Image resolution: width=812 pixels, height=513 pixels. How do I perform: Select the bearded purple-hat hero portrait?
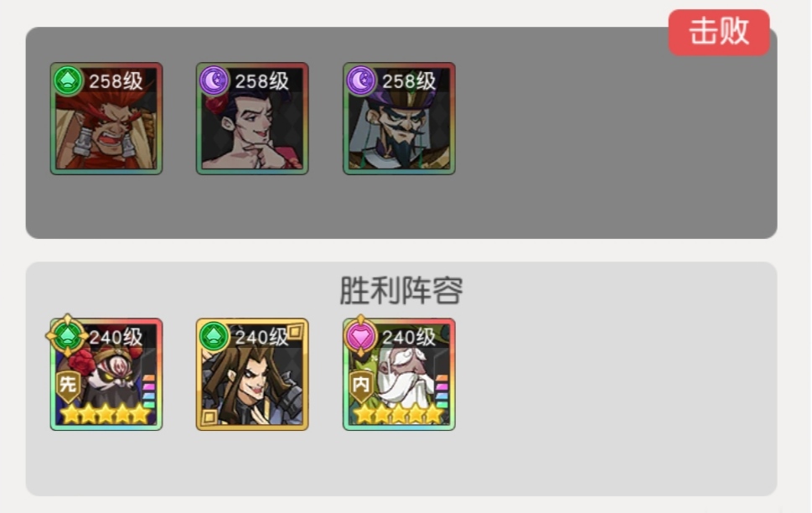(x=399, y=119)
